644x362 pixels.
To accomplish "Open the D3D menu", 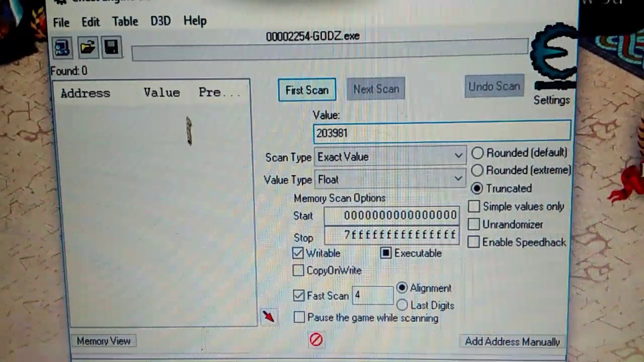I will [160, 21].
